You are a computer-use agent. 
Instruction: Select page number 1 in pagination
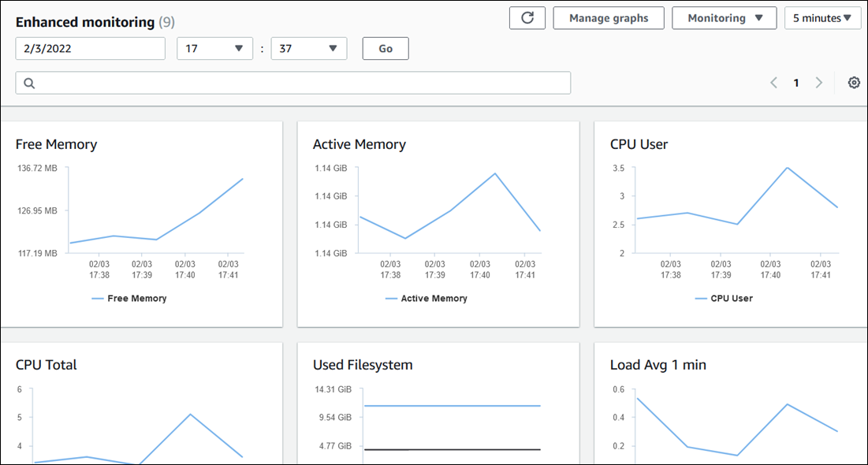[796, 83]
